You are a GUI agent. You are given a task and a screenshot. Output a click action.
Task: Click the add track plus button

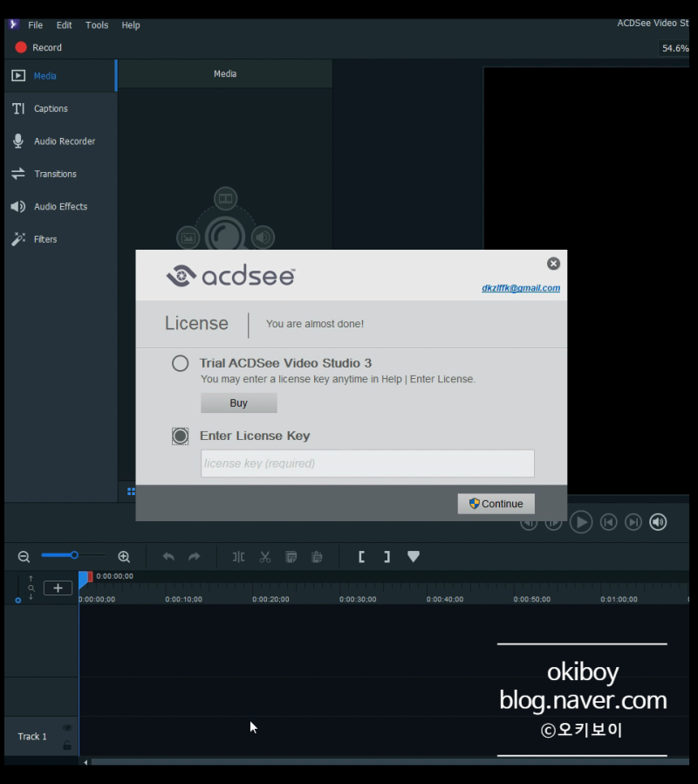tap(58, 588)
